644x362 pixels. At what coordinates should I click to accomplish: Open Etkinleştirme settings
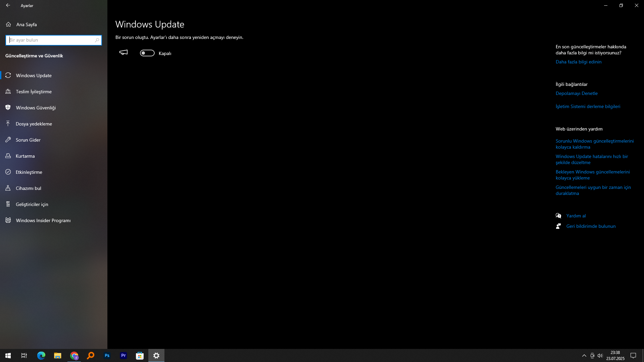[x=54, y=172]
